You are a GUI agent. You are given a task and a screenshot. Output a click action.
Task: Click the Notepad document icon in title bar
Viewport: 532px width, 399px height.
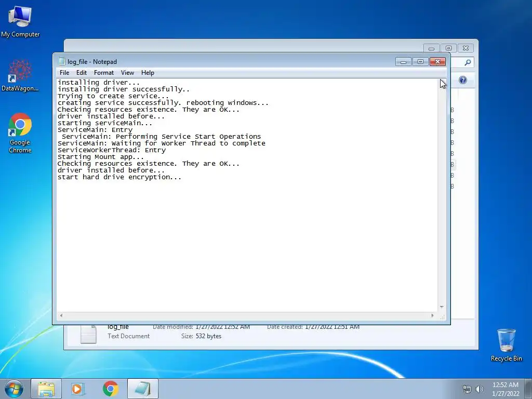pos(62,61)
